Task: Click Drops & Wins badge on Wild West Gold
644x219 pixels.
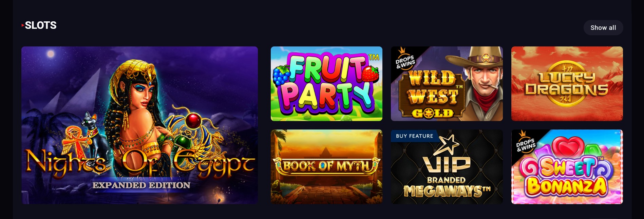Action: pyautogui.click(x=405, y=59)
